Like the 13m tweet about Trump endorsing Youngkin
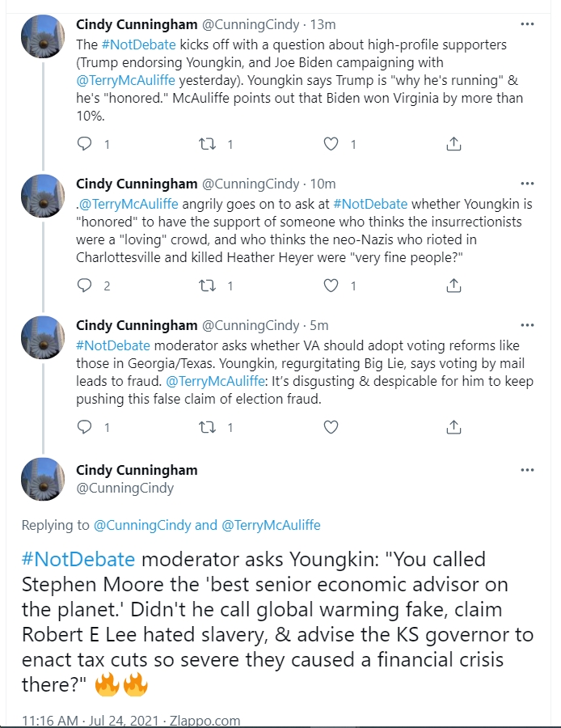This screenshot has width=561, height=728. point(331,144)
